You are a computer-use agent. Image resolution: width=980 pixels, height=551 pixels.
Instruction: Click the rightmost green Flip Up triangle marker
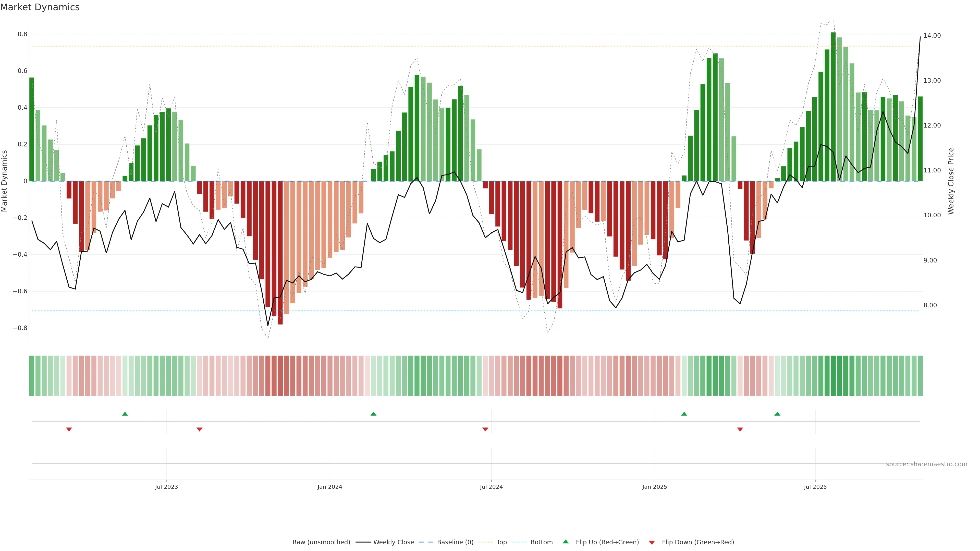[x=777, y=414]
